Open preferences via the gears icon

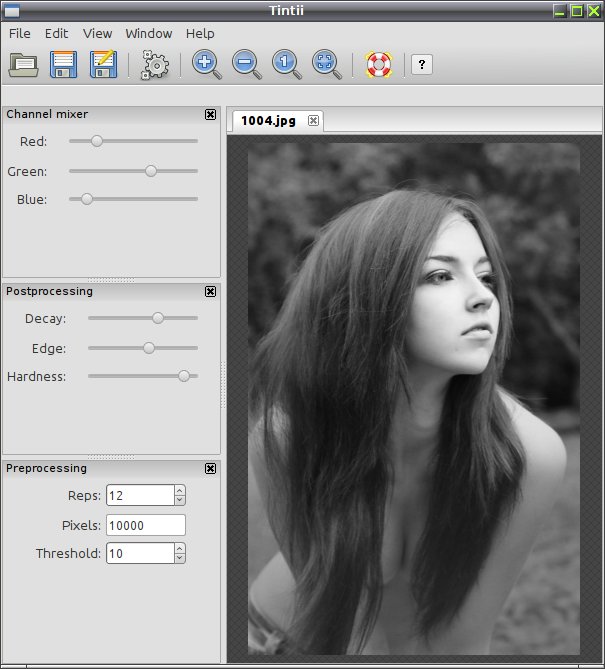(x=154, y=65)
